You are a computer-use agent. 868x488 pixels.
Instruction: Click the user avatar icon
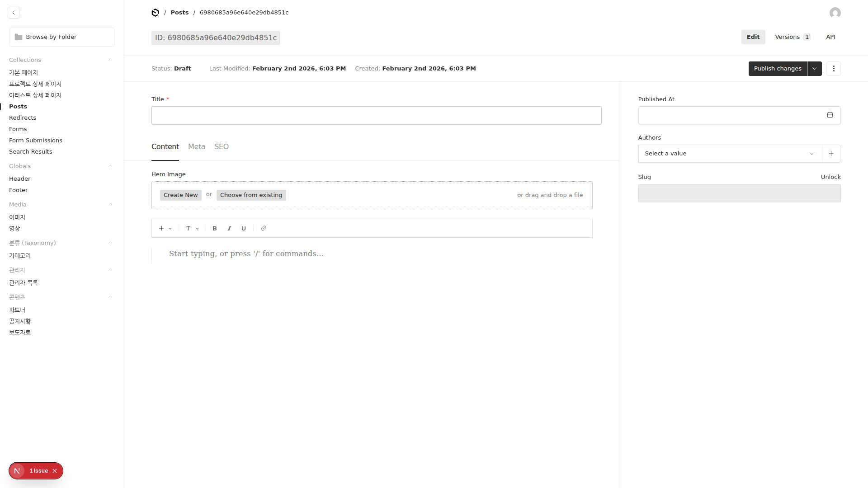pyautogui.click(x=835, y=13)
